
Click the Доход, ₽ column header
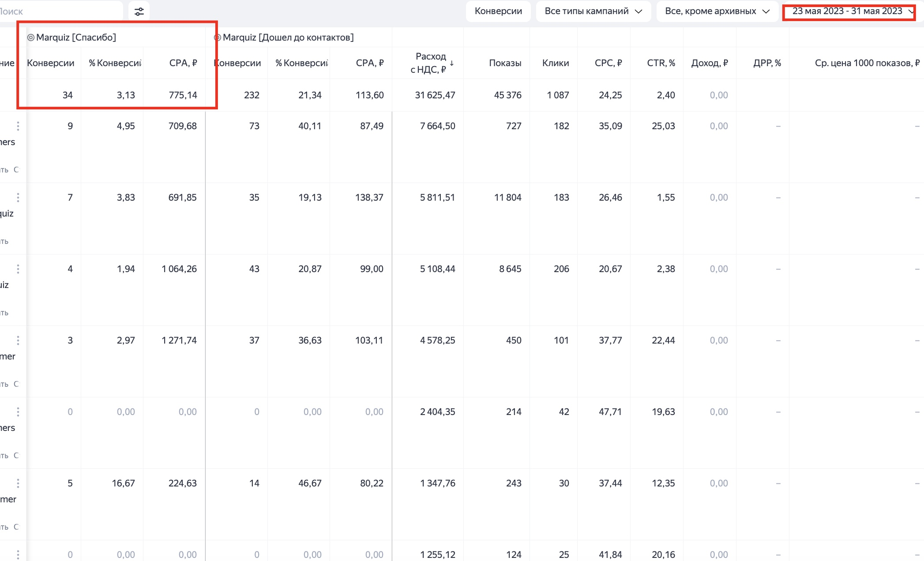(710, 63)
